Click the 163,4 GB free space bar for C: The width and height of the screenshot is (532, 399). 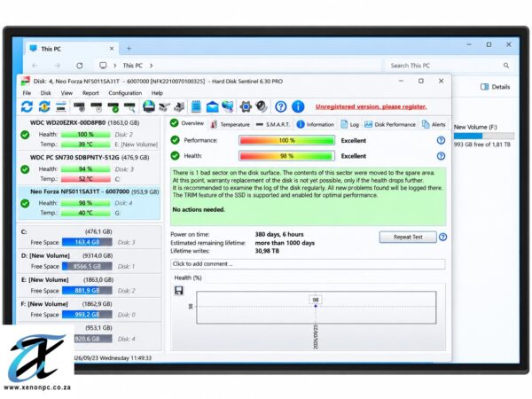click(x=87, y=242)
